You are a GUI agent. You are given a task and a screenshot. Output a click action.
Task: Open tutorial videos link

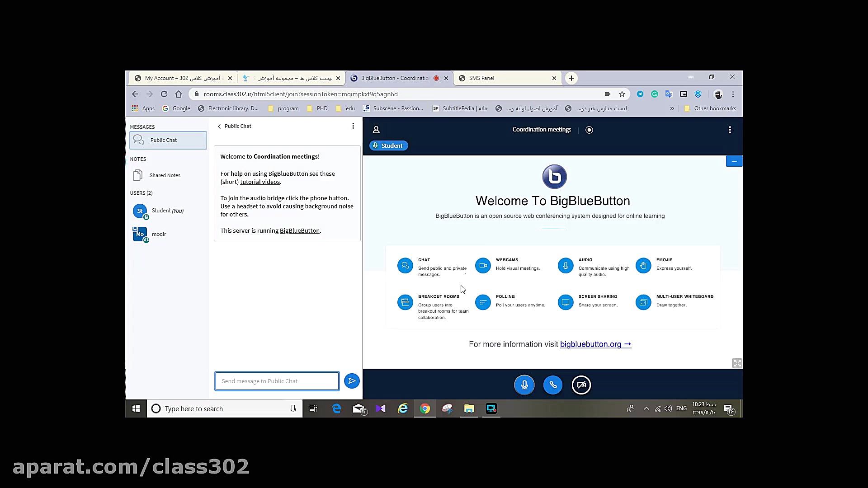pos(259,182)
